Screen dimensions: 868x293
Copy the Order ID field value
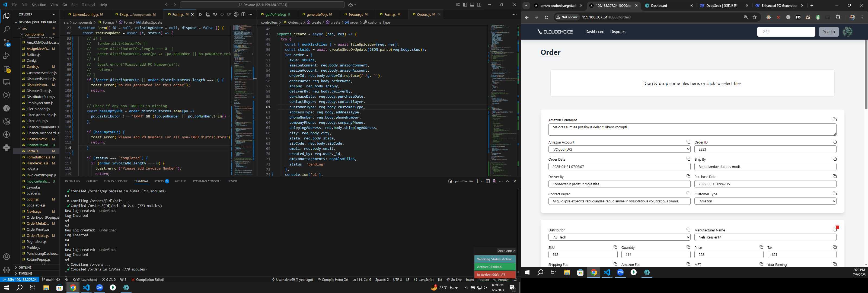point(835,142)
